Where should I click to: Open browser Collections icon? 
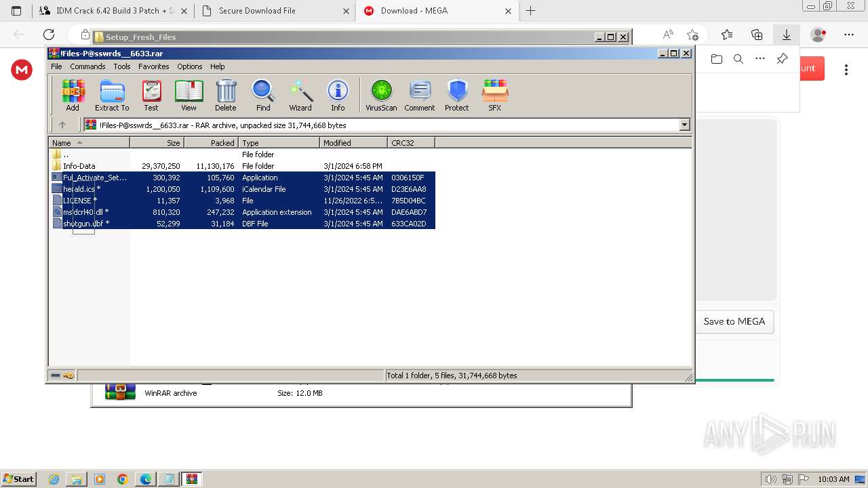[x=757, y=35]
